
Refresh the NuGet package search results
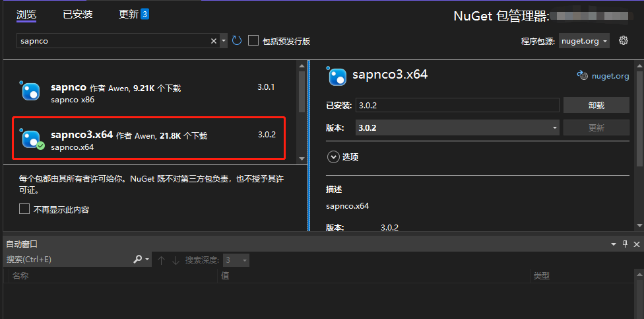click(237, 40)
